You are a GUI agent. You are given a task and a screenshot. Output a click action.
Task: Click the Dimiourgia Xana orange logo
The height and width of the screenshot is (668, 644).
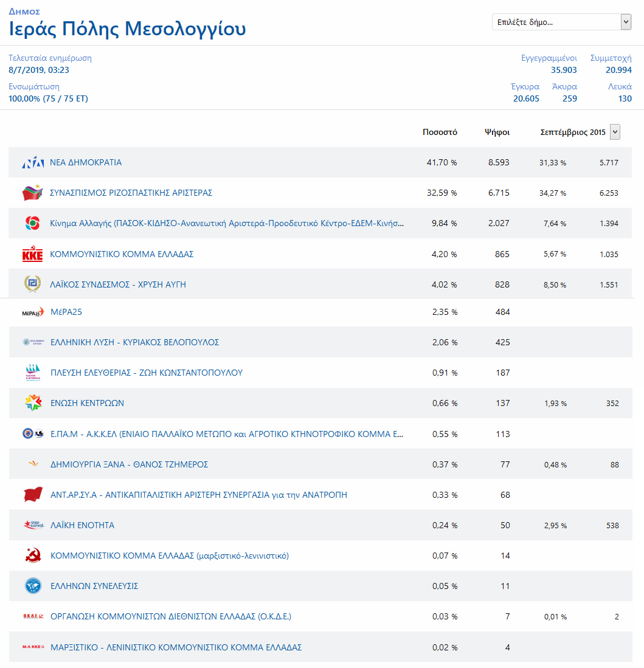pos(33,464)
